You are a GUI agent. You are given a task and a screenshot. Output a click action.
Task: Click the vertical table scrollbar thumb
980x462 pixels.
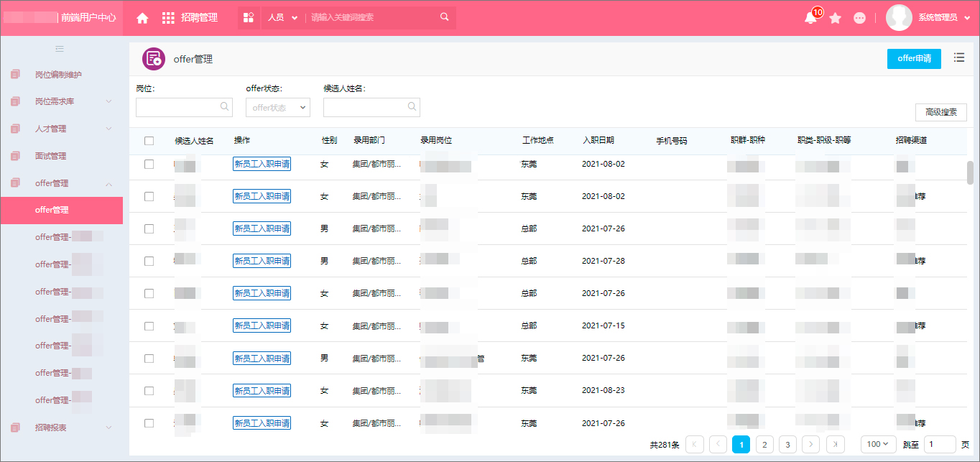tap(970, 172)
